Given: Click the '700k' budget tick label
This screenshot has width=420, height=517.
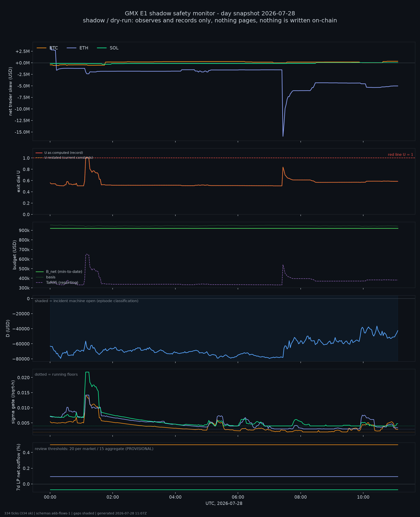Looking at the screenshot, I should tap(24, 249).
